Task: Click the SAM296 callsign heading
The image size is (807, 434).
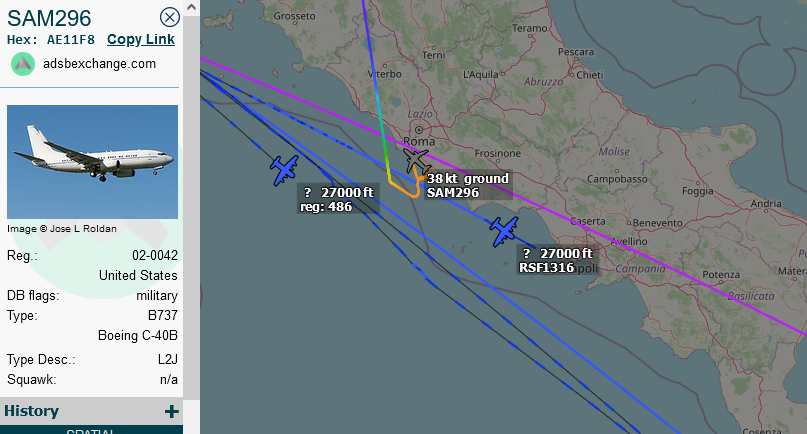Action: [49, 19]
